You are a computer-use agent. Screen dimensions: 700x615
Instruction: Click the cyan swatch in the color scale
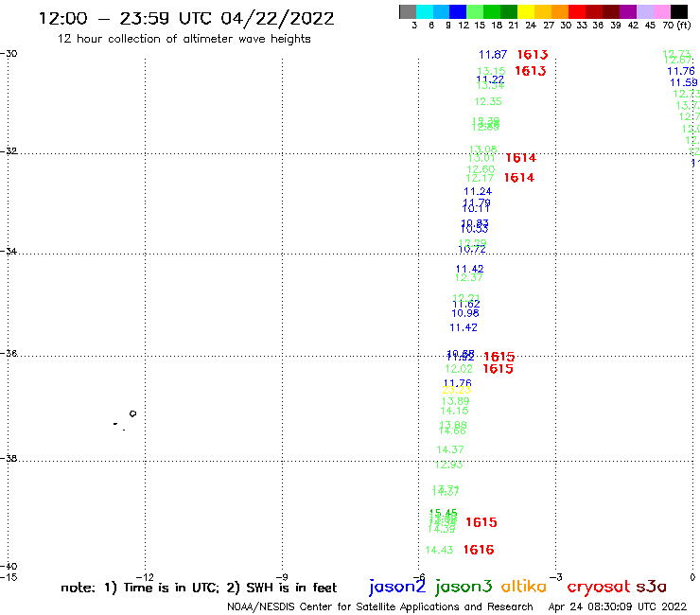424,11
